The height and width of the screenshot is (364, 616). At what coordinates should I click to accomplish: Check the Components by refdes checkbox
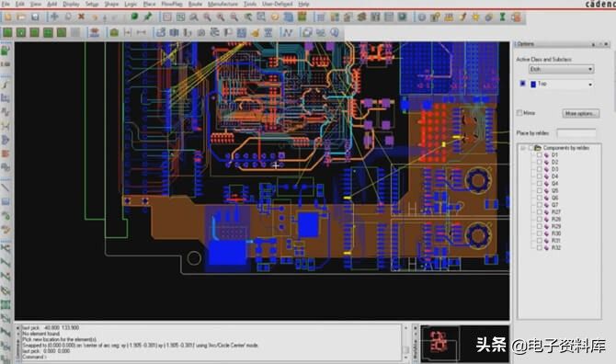pos(530,148)
